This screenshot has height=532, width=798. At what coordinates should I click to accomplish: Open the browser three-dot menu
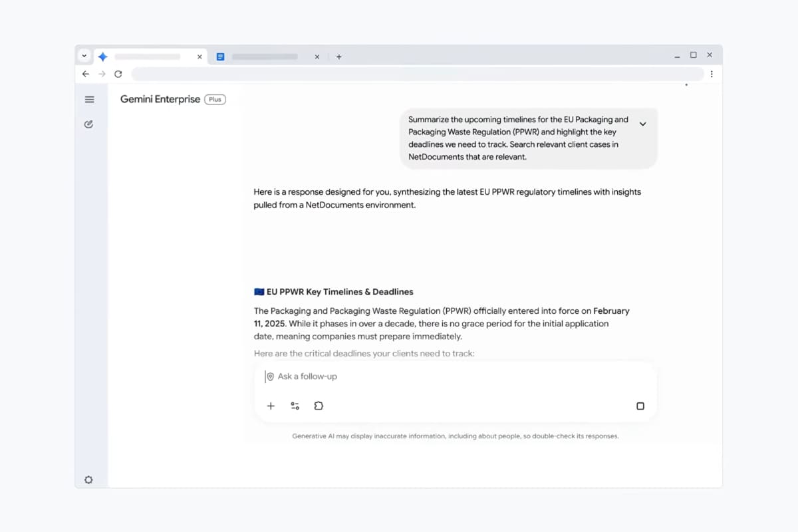[x=712, y=74]
